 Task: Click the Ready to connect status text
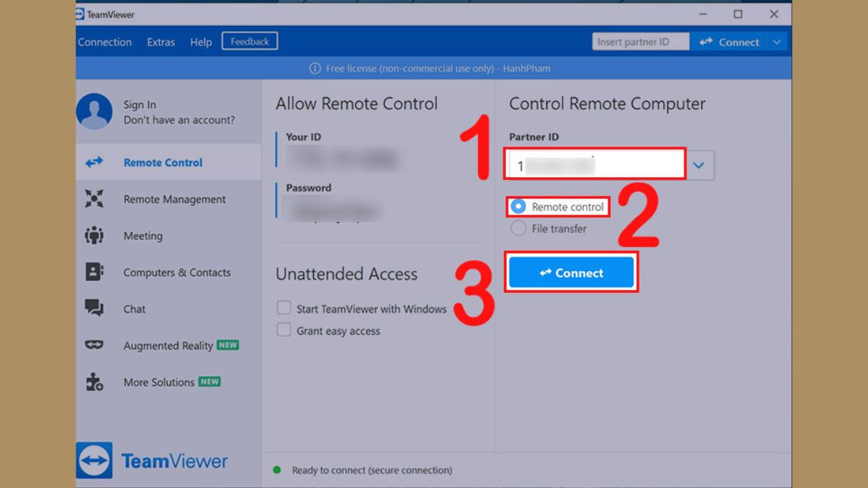coord(372,470)
